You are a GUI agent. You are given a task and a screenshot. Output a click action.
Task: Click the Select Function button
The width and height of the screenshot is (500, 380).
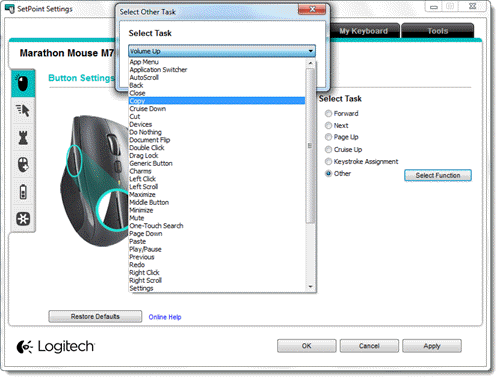(438, 175)
